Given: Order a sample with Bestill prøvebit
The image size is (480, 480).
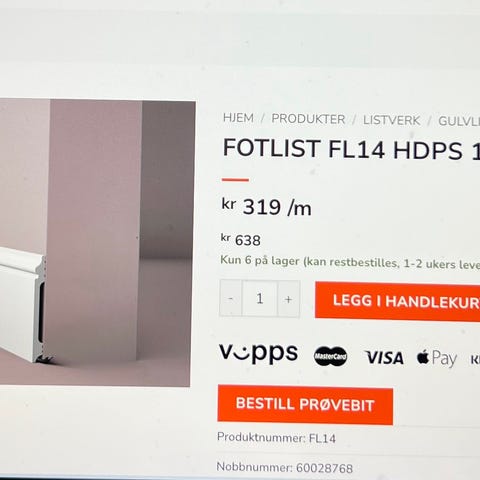Looking at the screenshot, I should 305,404.
